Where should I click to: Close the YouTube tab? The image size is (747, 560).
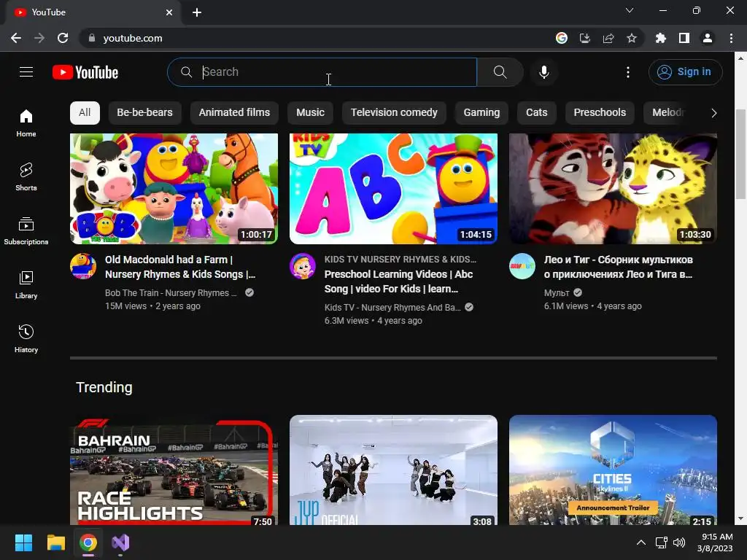169,12
